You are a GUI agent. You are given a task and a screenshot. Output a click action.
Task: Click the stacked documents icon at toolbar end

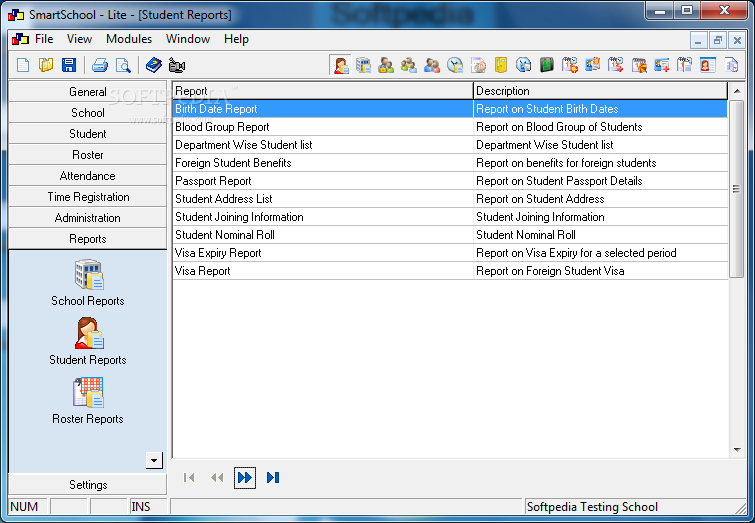[x=731, y=65]
